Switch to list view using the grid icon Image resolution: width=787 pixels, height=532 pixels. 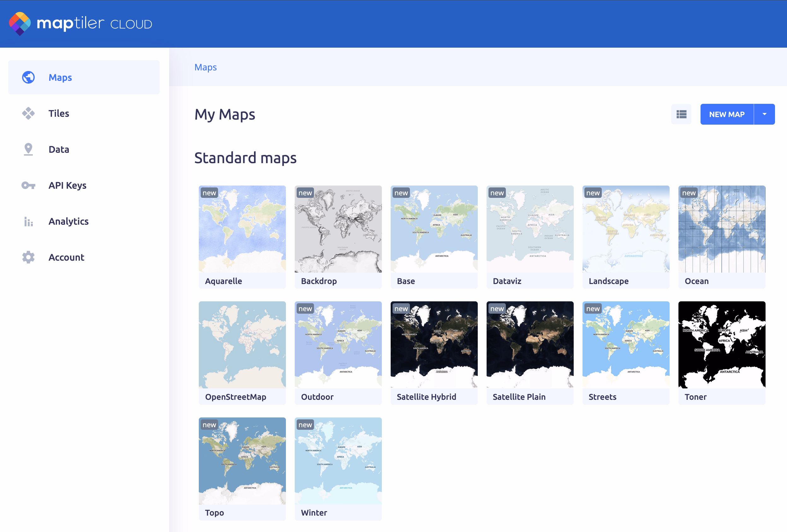[681, 114]
